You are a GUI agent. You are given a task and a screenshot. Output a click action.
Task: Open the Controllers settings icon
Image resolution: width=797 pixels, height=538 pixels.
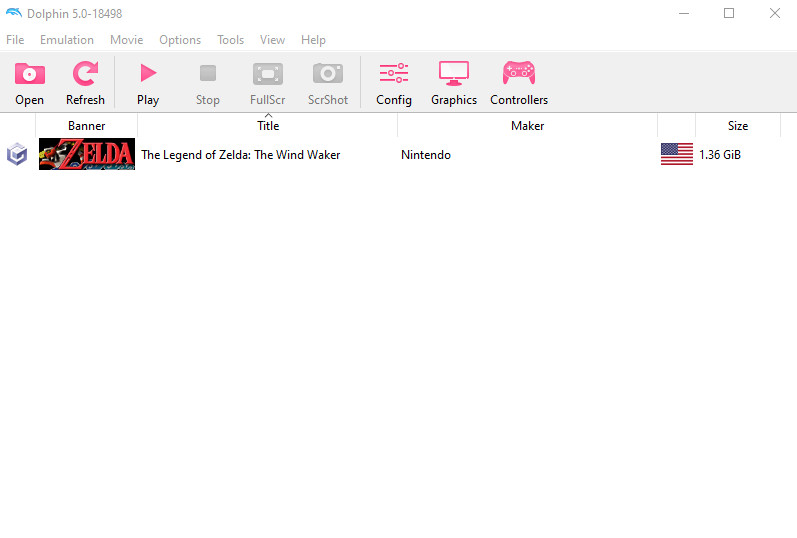[x=518, y=74]
